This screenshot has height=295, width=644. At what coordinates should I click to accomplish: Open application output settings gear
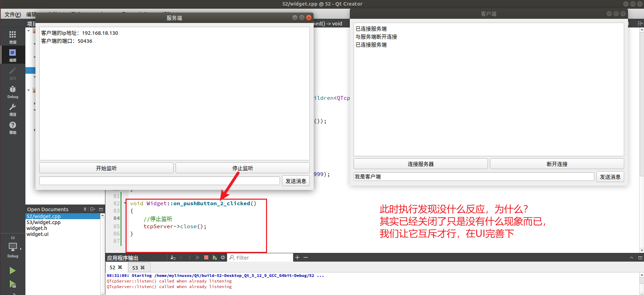tap(223, 257)
